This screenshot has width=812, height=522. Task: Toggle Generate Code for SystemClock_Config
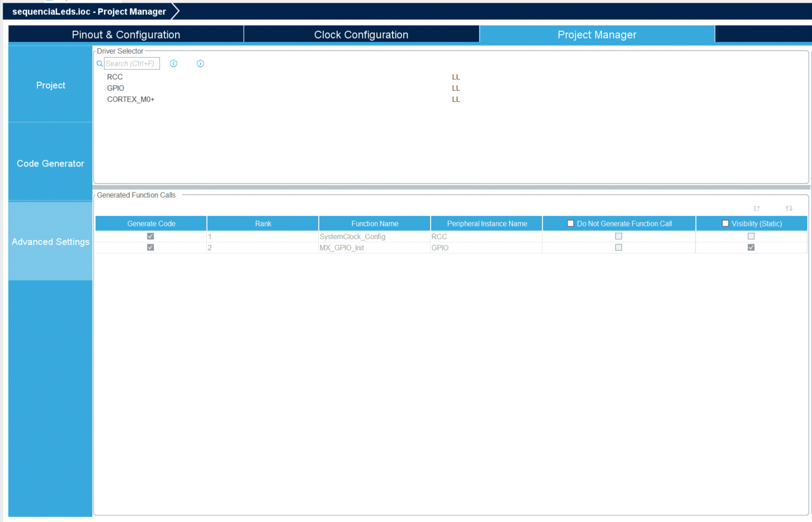(x=150, y=236)
